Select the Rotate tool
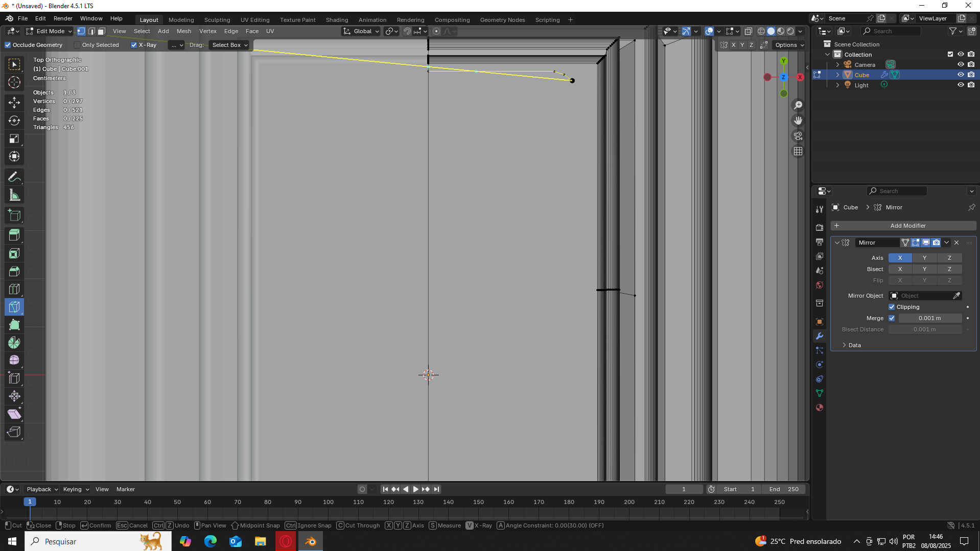Screen dimensions: 980x551 [14, 121]
